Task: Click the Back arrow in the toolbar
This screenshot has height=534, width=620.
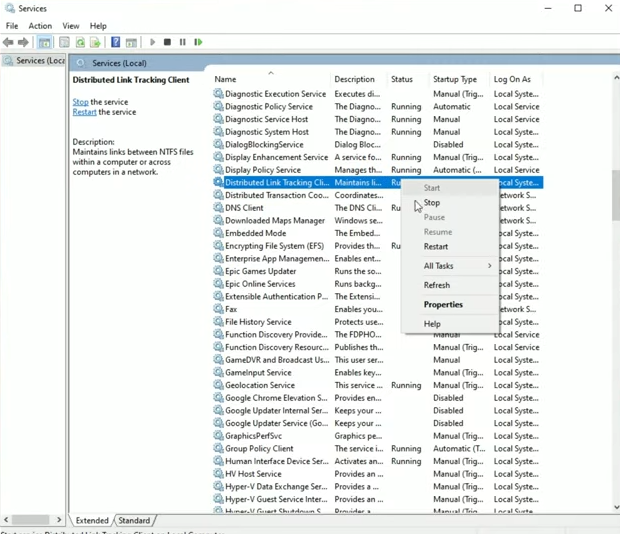Action: (9, 43)
